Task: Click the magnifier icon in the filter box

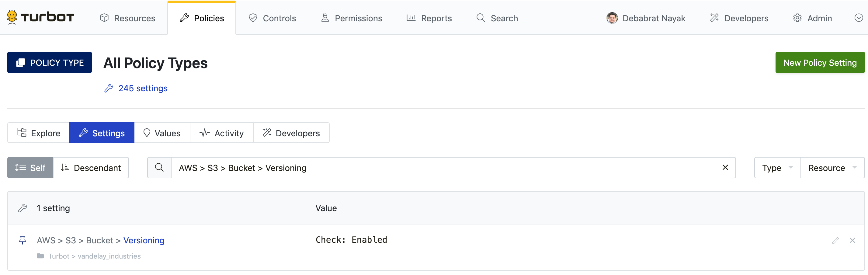Action: [x=159, y=168]
